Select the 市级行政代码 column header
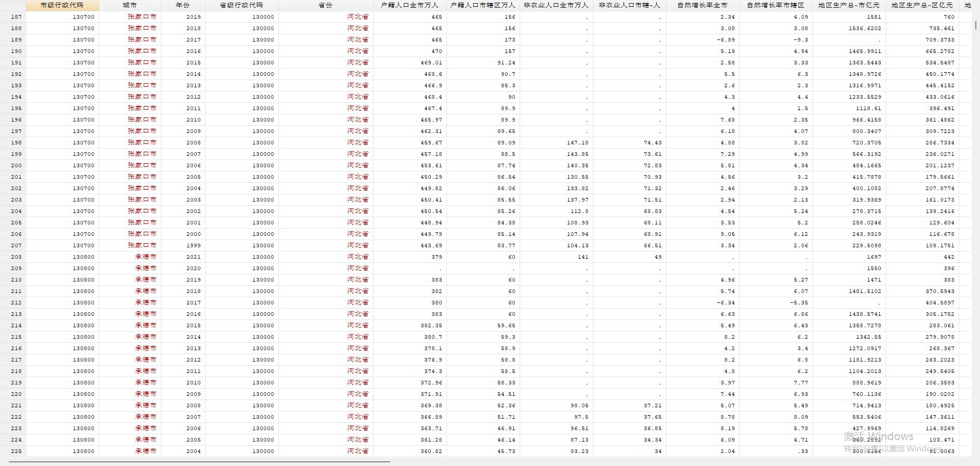 [62, 5]
